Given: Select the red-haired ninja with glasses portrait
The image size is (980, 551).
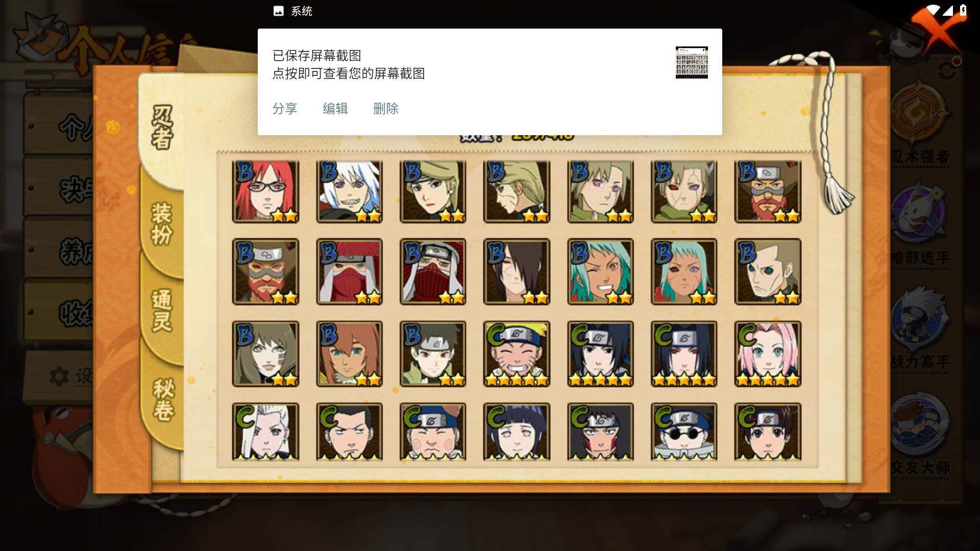Looking at the screenshot, I should pos(265,192).
